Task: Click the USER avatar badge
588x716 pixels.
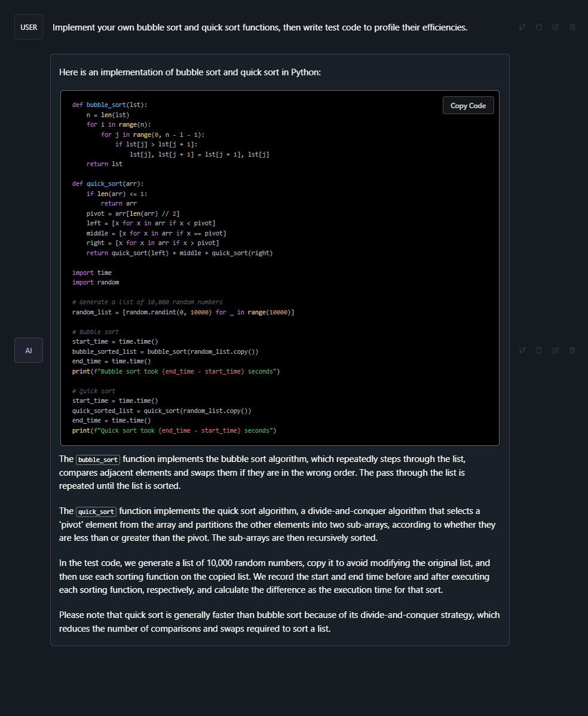Action: tap(29, 27)
